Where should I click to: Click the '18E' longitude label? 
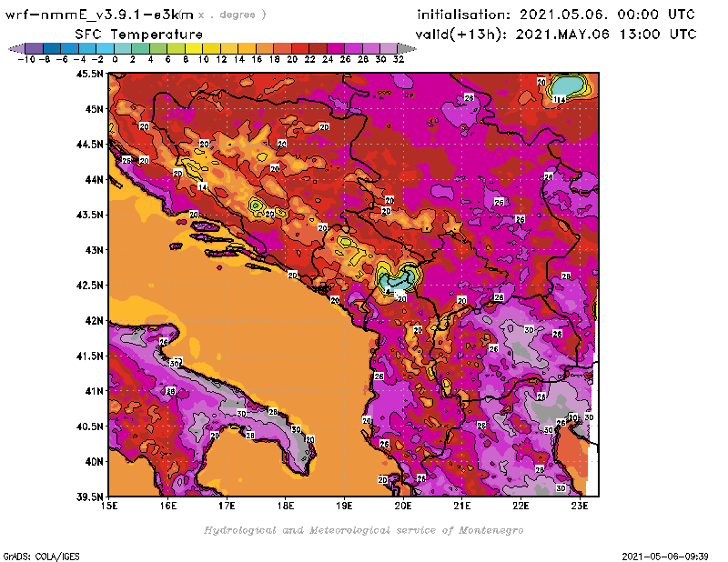click(x=286, y=506)
